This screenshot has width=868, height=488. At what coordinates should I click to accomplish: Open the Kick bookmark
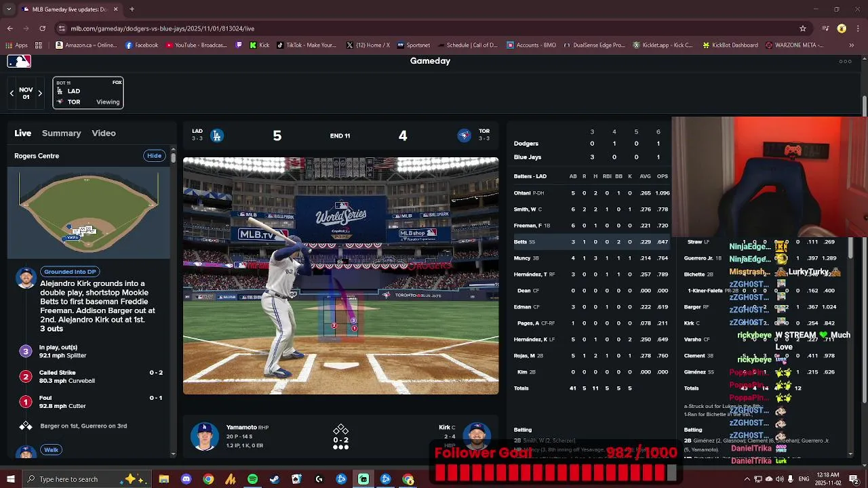pos(259,45)
